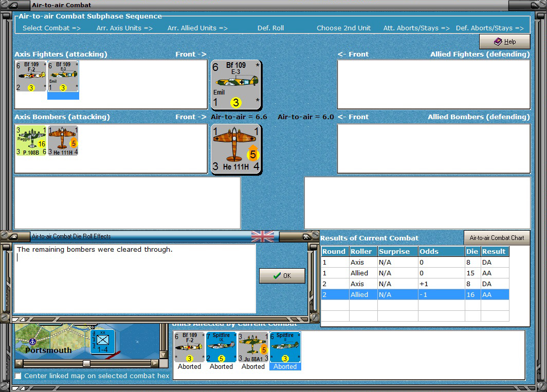
Task: Click the large Bf 109 E-3 front fighter counter
Action: pos(236,85)
